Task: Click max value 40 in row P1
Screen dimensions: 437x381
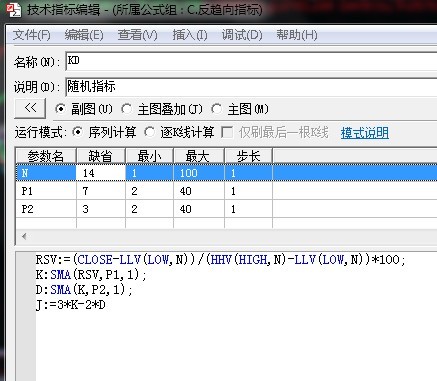Action: [199, 191]
